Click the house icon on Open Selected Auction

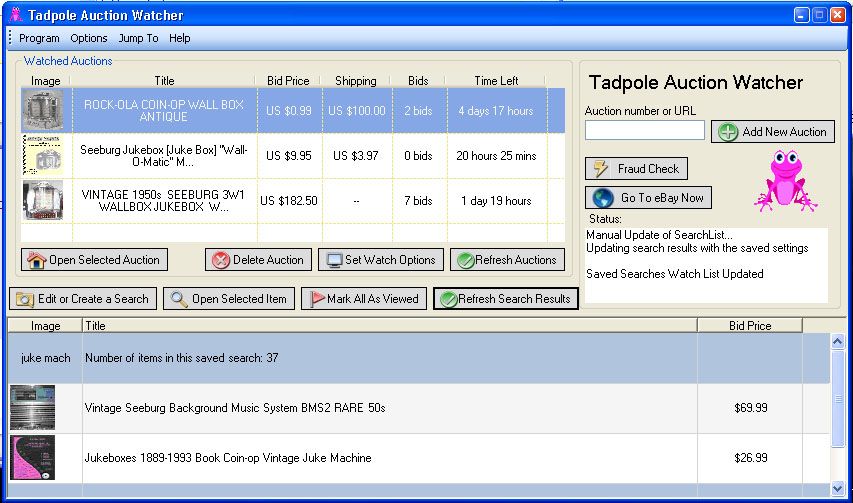[36, 260]
